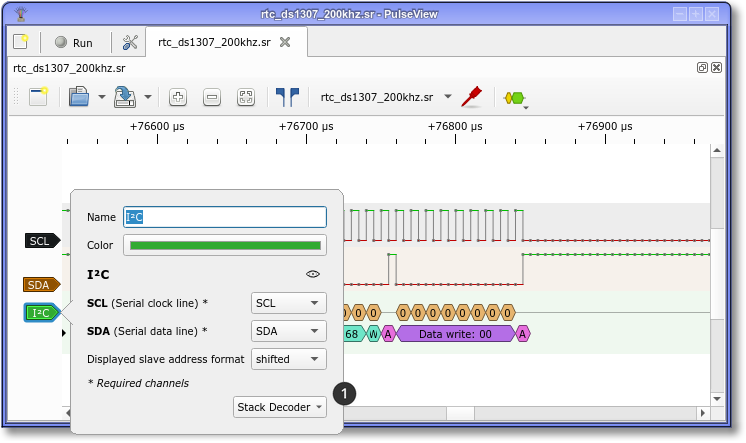Switch to rtc_ds1307_200khz.sr tab
Screen dimensions: 746x443
pyautogui.click(x=214, y=42)
